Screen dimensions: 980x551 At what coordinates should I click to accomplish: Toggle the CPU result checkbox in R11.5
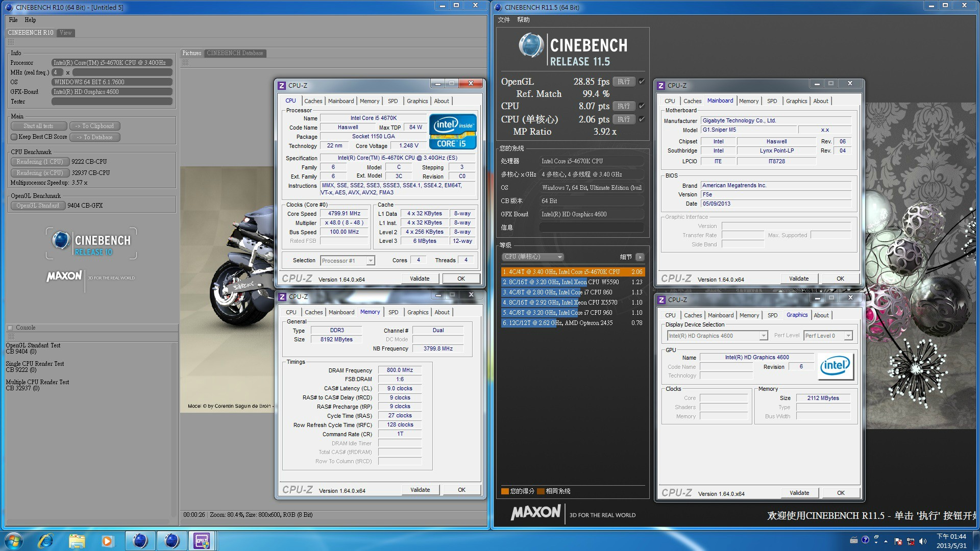[x=642, y=106]
